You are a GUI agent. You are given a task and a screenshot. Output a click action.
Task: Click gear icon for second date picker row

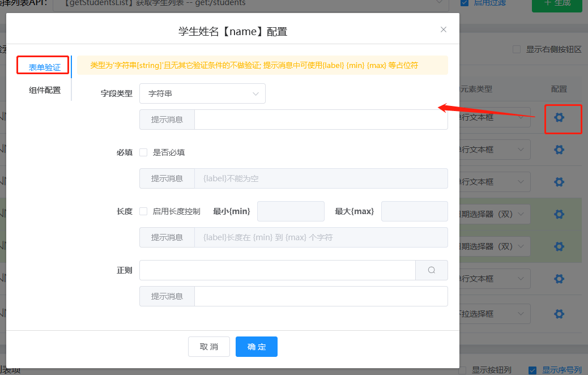[559, 246]
